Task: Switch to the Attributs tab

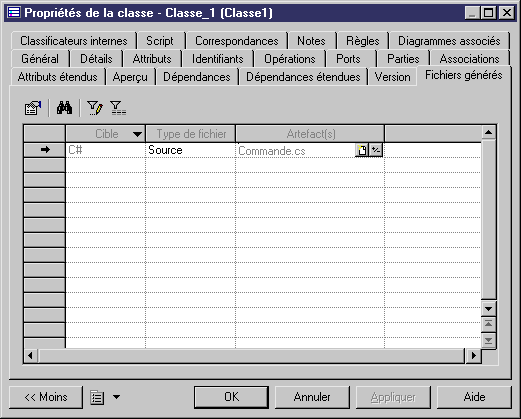Action: 152,59
